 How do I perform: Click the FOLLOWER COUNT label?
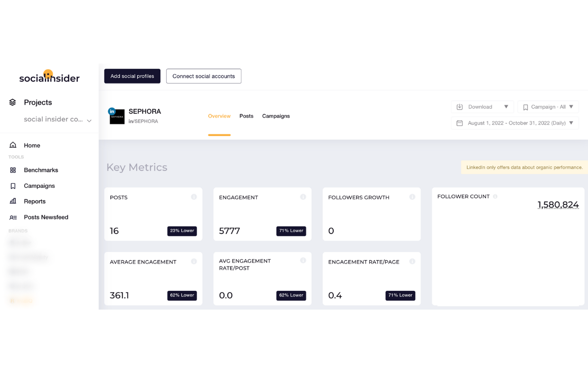[463, 196]
